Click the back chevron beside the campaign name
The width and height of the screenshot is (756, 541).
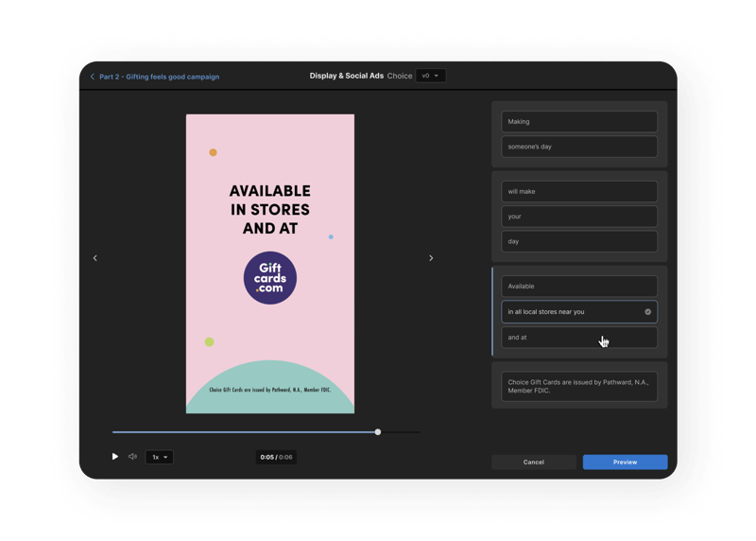[x=93, y=77]
